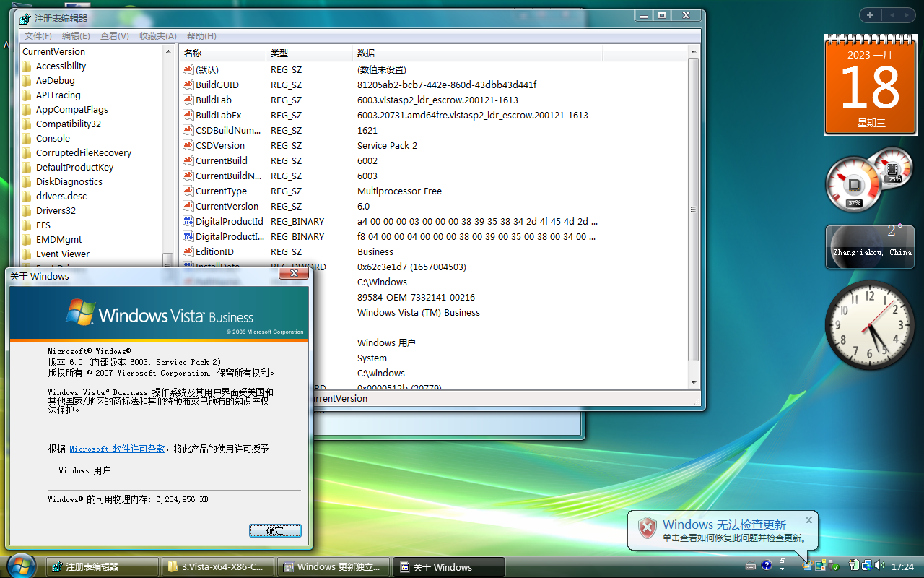Click the folder icon beside EFS
The height and width of the screenshot is (578, 924).
tap(27, 225)
